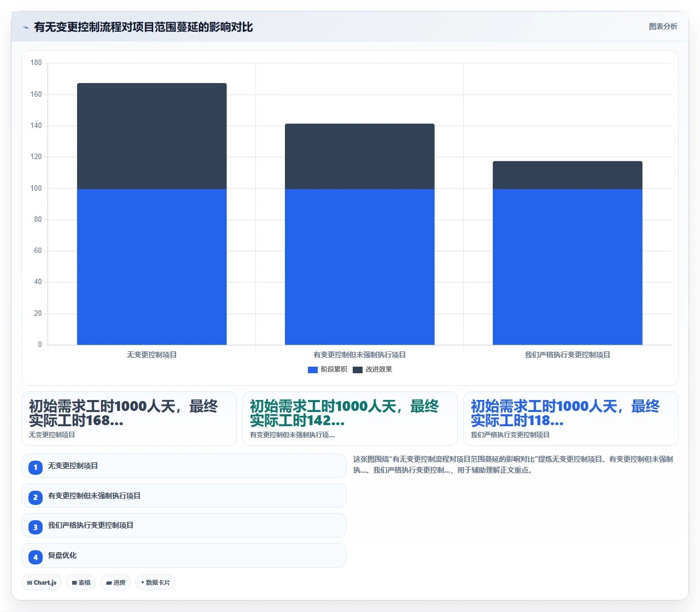Click the number 3 badge icon
700x612 pixels.
tap(36, 527)
